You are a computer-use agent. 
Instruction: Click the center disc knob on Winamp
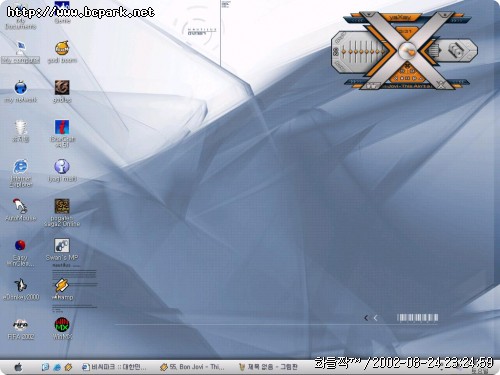tap(407, 51)
